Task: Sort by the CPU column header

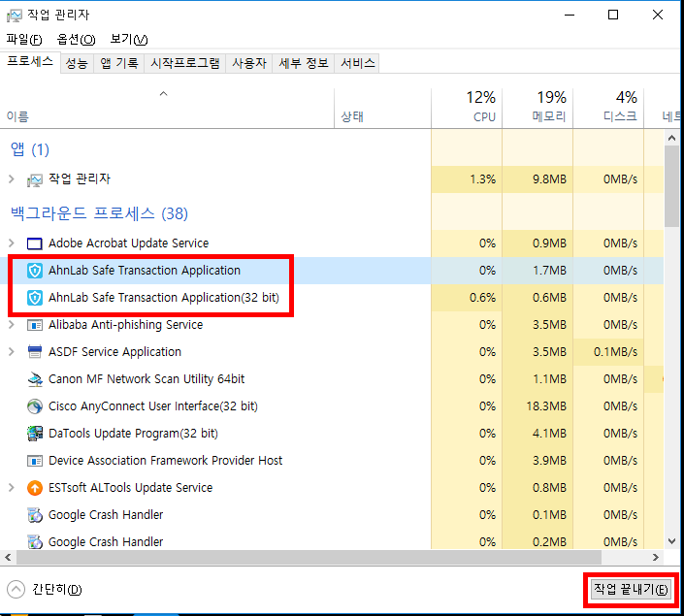Action: [x=467, y=109]
